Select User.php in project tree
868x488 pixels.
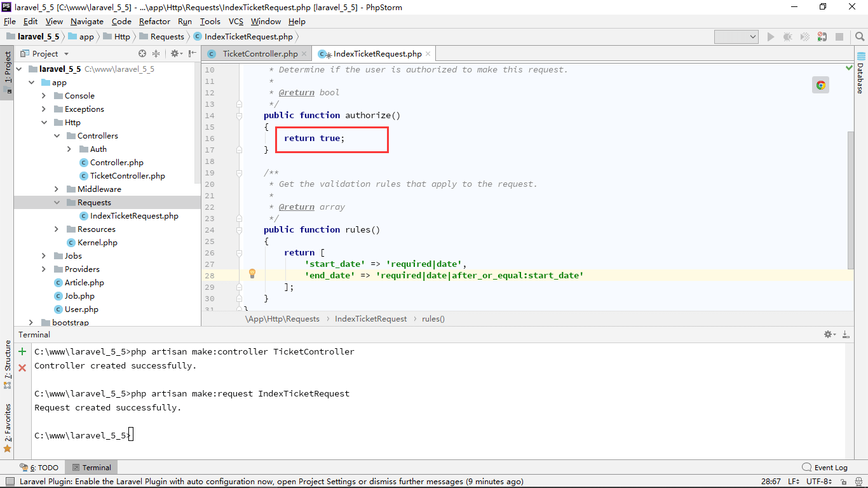[x=81, y=309]
